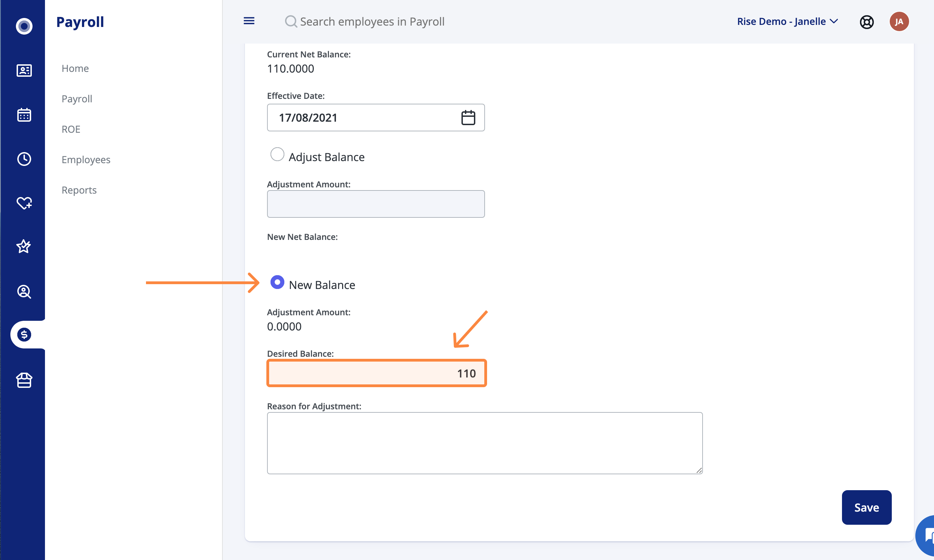Click the Payroll heading title
The width and height of the screenshot is (934, 560).
[x=80, y=22]
